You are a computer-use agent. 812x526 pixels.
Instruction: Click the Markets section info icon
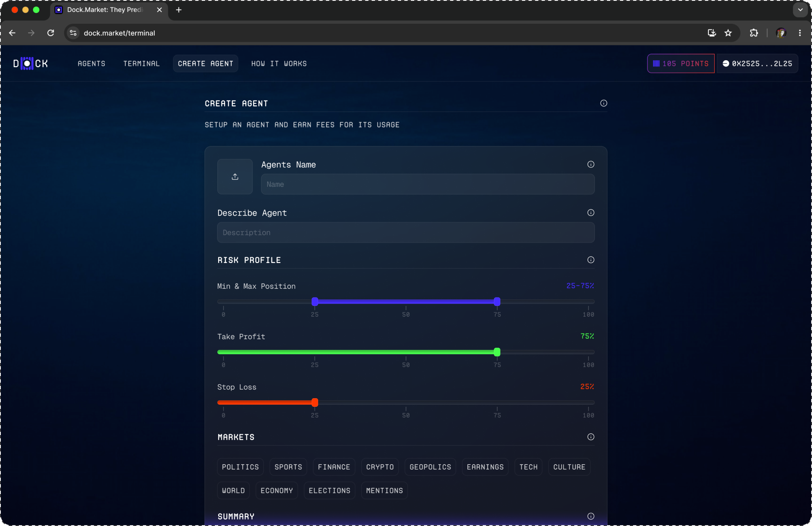(591, 437)
